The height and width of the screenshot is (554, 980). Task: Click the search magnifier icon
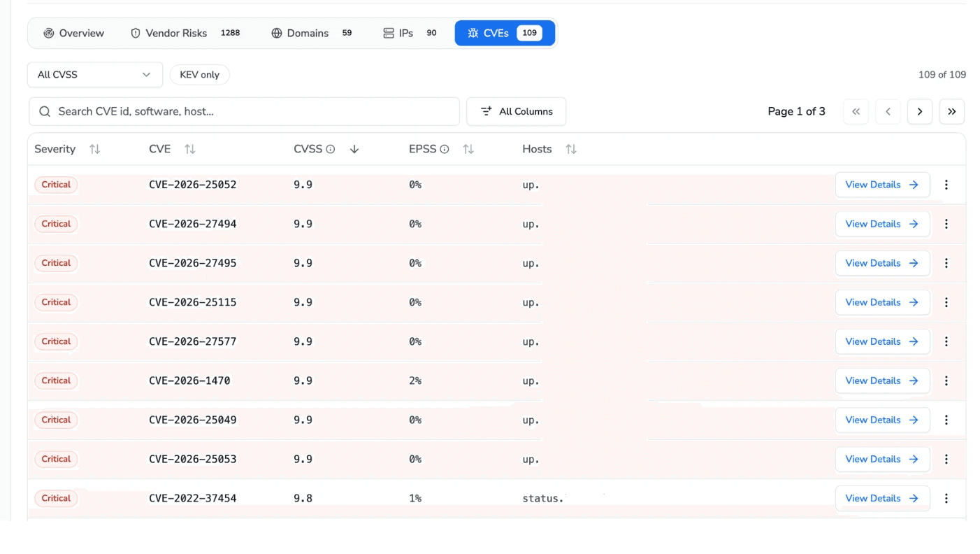(x=45, y=111)
